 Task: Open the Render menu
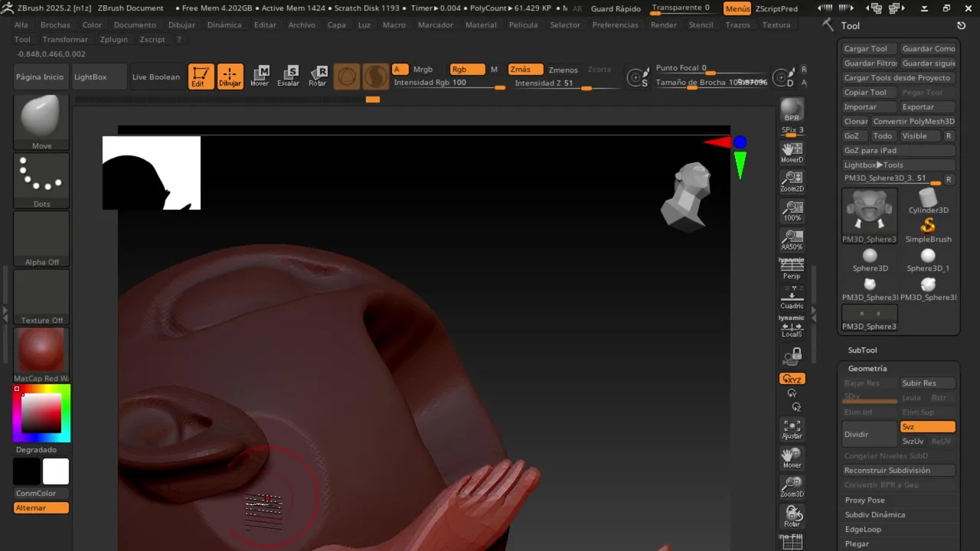[664, 24]
